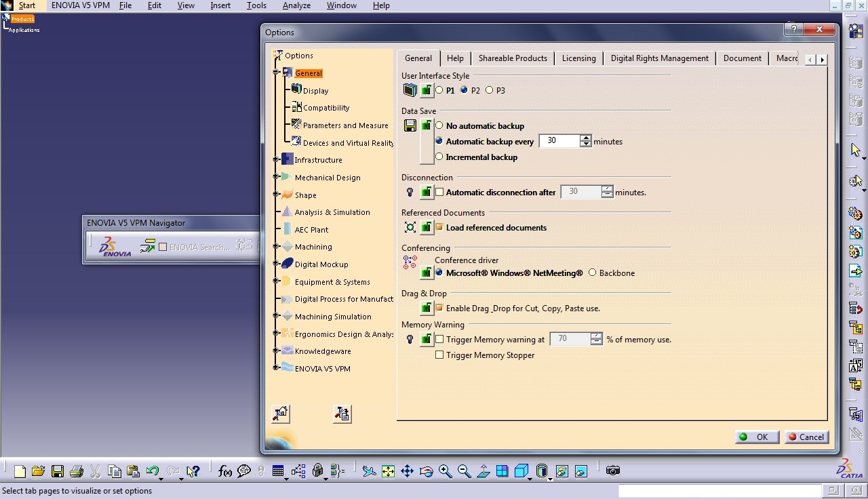
Task: Click the What's This help pointer icon
Action: (x=193, y=471)
